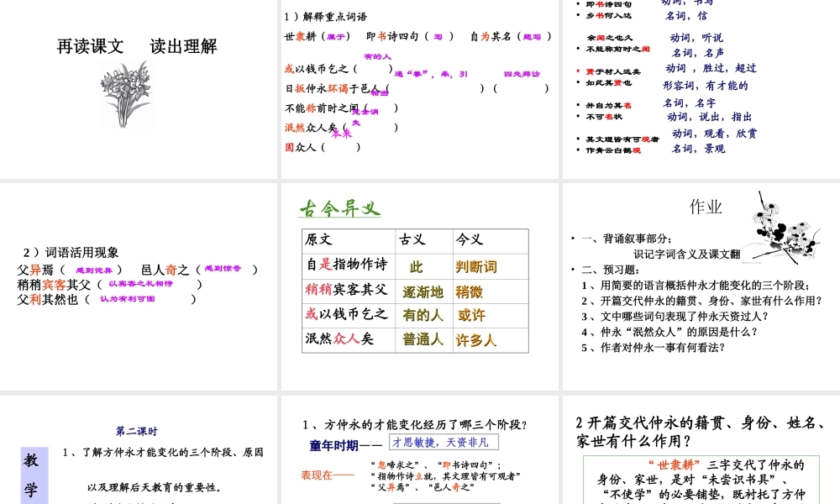Click the green 古今异义 heading
The height and width of the screenshot is (504, 840).
tap(340, 208)
